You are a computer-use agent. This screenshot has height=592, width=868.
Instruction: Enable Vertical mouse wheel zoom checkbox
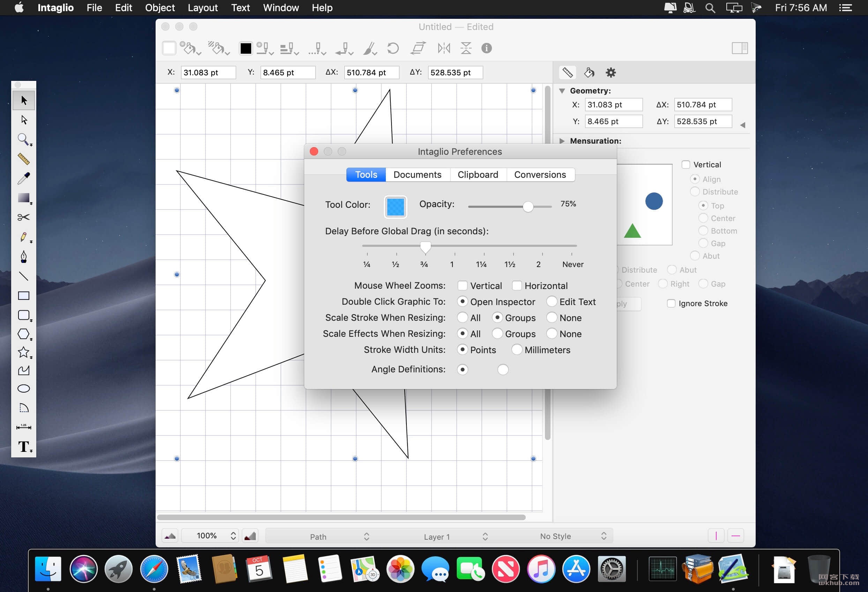tap(462, 286)
